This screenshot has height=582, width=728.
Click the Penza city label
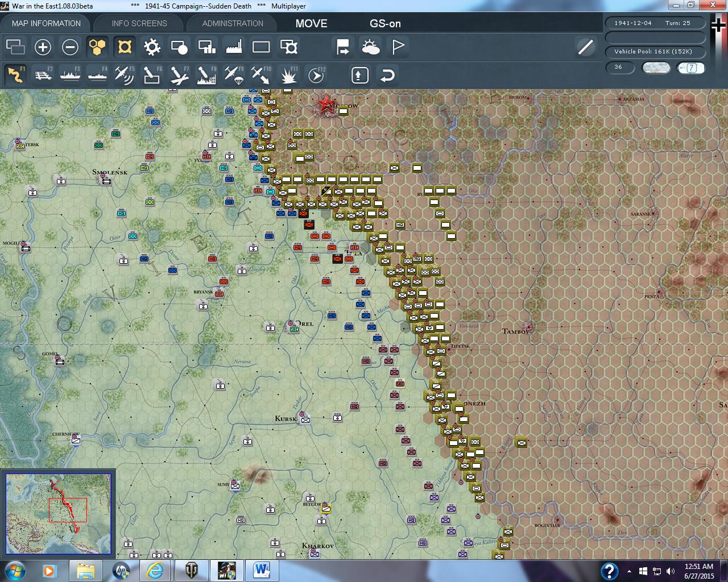pos(652,297)
